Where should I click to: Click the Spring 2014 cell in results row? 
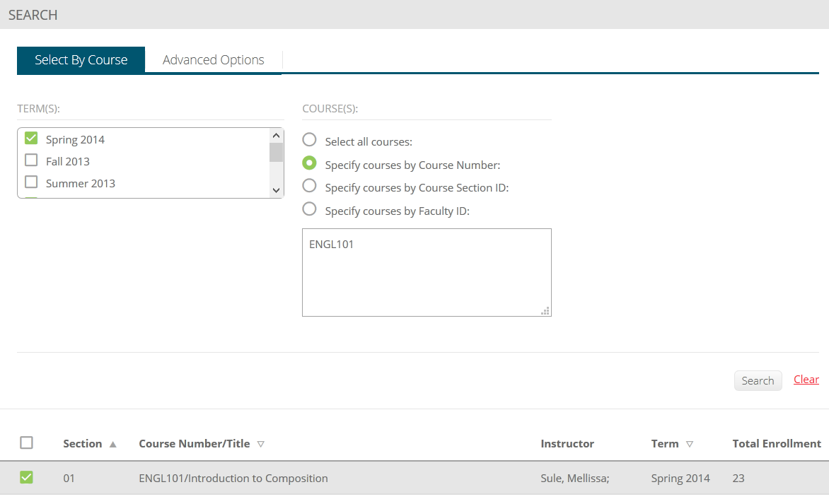(x=680, y=478)
